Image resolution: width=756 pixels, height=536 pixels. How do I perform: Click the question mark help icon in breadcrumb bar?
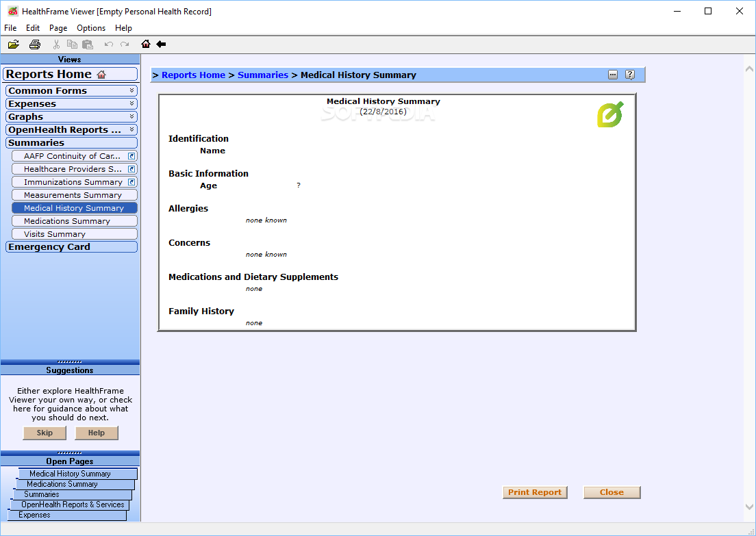pos(630,75)
